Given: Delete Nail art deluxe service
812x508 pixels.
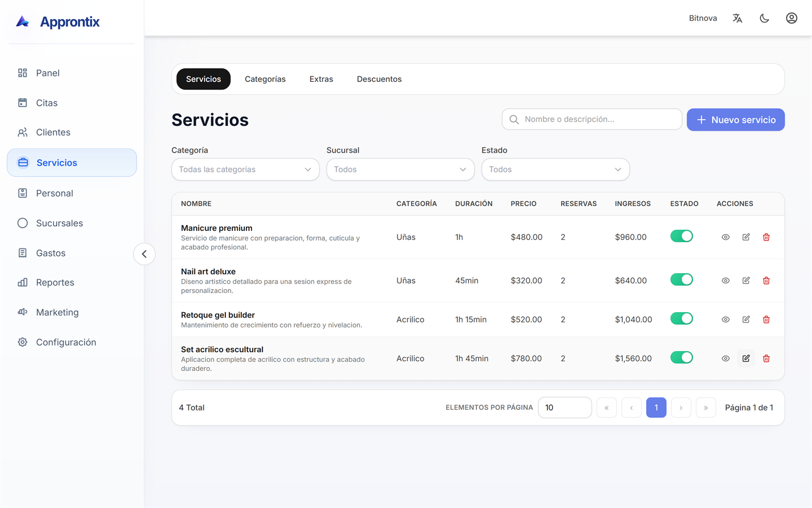Looking at the screenshot, I should click(766, 281).
